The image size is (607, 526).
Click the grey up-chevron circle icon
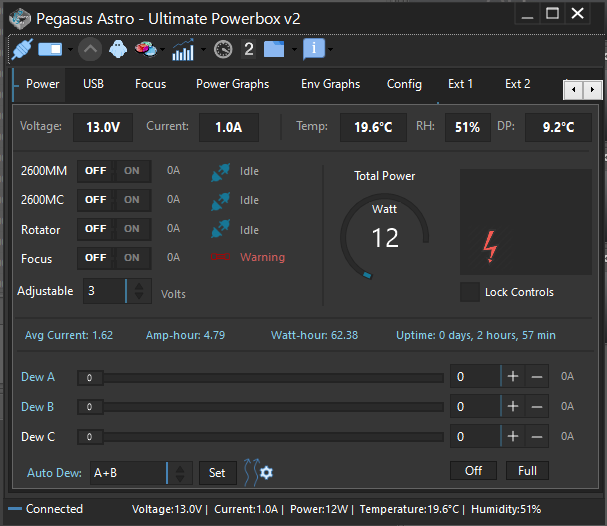[90, 49]
